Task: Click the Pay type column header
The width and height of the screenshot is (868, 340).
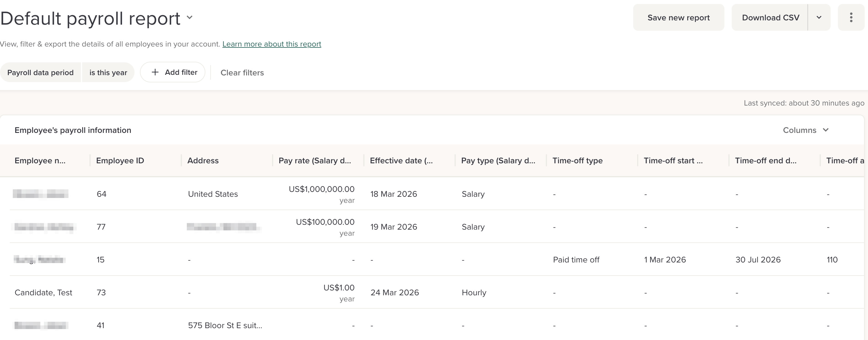Action: 498,161
